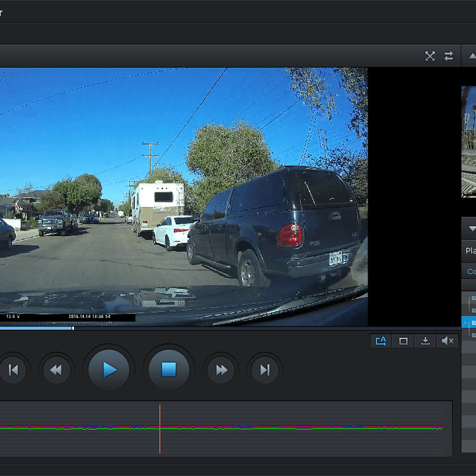Click the rectangle aspect-ratio view icon

403,341
